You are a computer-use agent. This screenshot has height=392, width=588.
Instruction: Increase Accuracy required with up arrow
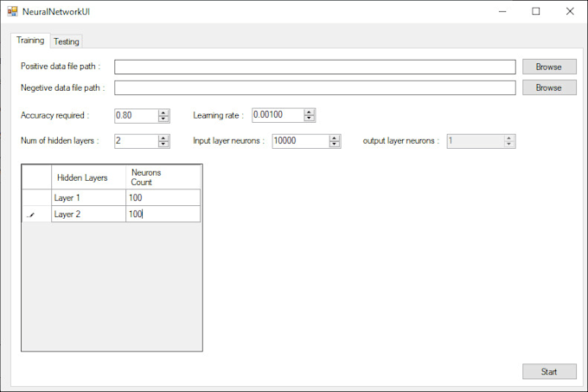[163, 112]
